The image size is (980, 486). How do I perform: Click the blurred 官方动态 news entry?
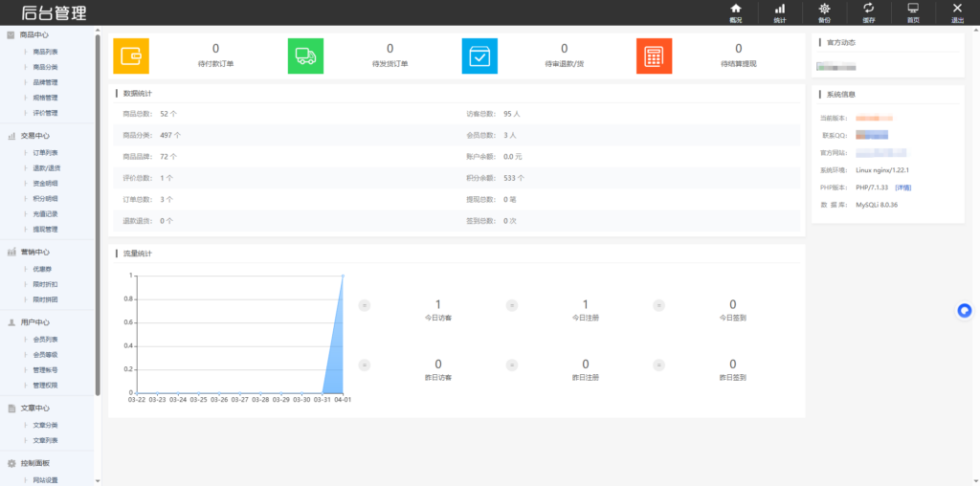click(x=836, y=66)
